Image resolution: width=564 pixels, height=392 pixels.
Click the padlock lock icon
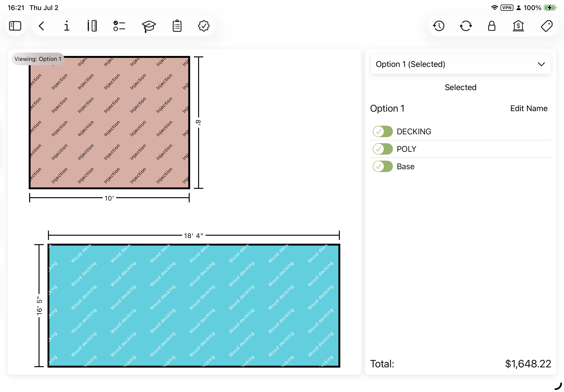[492, 26]
